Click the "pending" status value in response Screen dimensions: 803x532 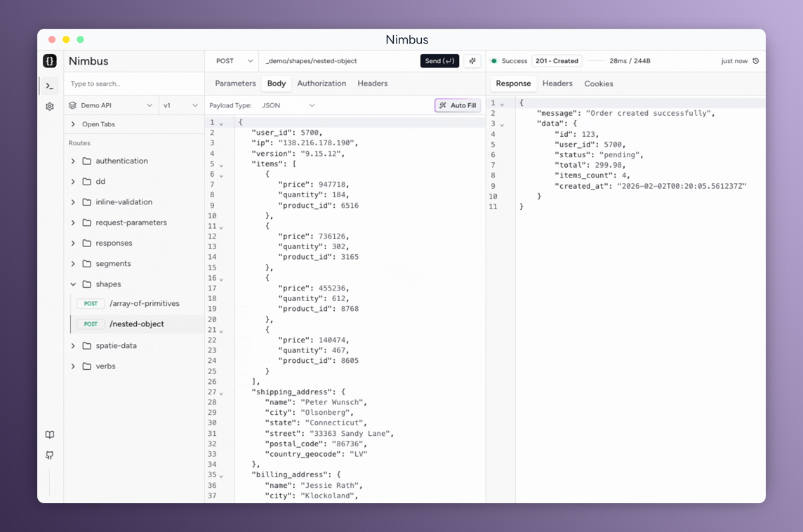619,154
